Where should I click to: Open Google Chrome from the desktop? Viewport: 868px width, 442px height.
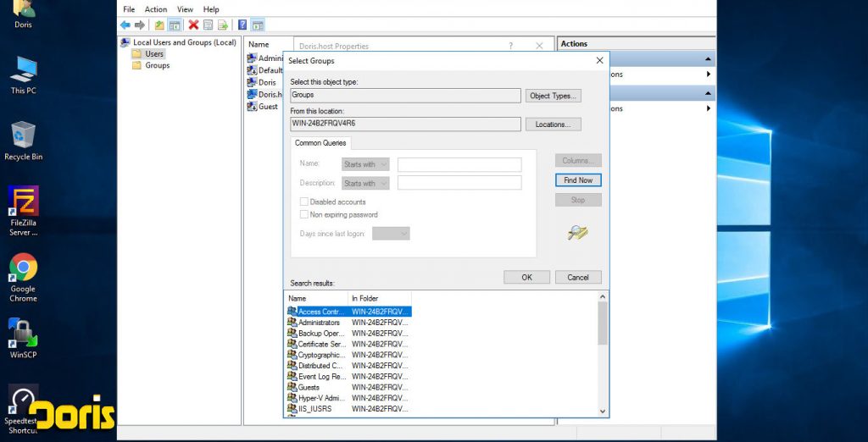23,269
